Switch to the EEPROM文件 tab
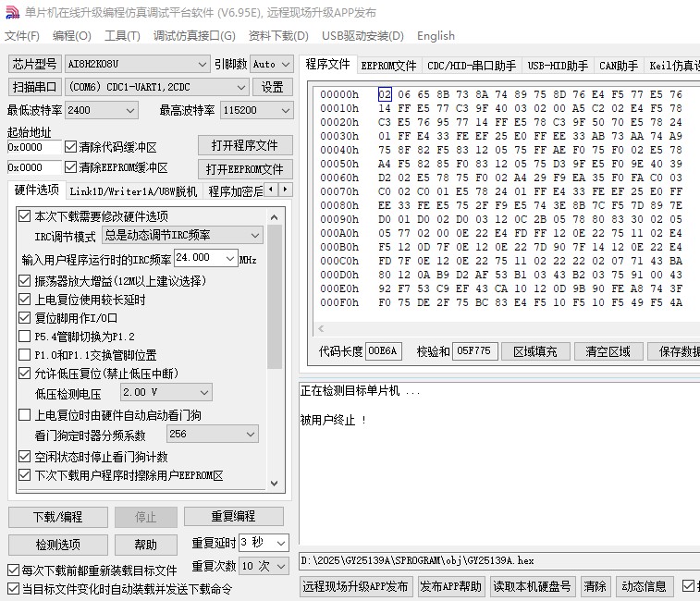This screenshot has height=601, width=700. pyautogui.click(x=388, y=66)
